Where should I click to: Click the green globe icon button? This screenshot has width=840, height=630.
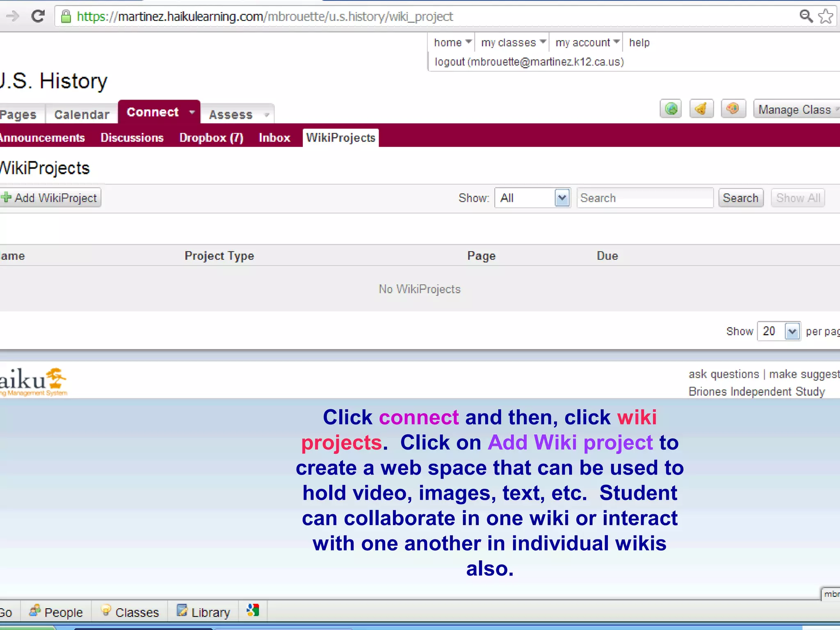[x=671, y=109]
